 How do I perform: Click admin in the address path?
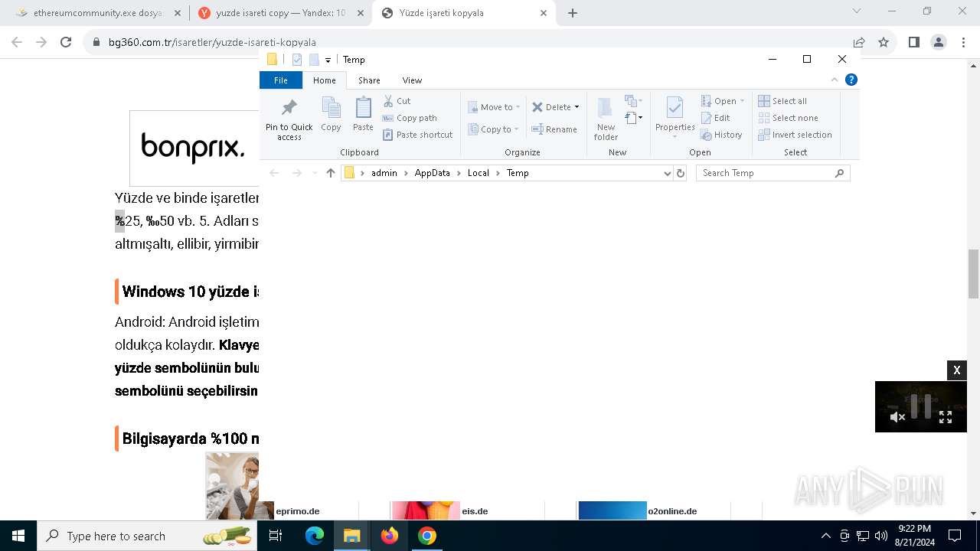point(384,173)
